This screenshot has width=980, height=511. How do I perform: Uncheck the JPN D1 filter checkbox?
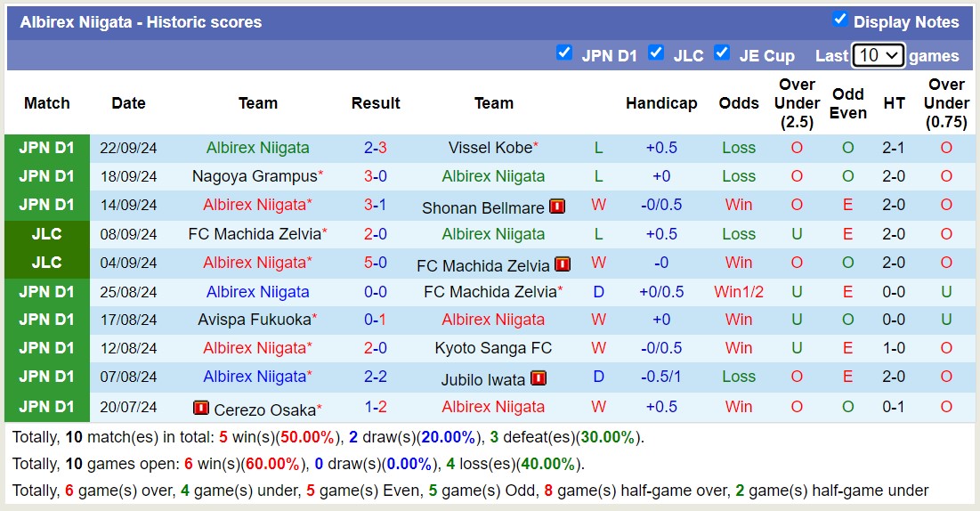click(x=564, y=53)
